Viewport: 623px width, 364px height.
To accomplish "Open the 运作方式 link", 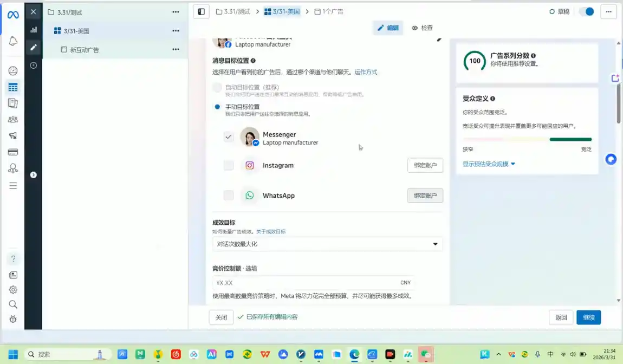I will tap(366, 72).
